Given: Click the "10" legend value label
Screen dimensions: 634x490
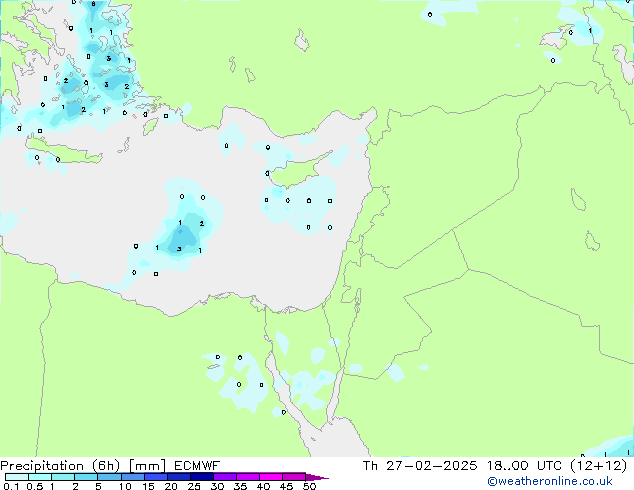Looking at the screenshot, I should pyautogui.click(x=125, y=486).
